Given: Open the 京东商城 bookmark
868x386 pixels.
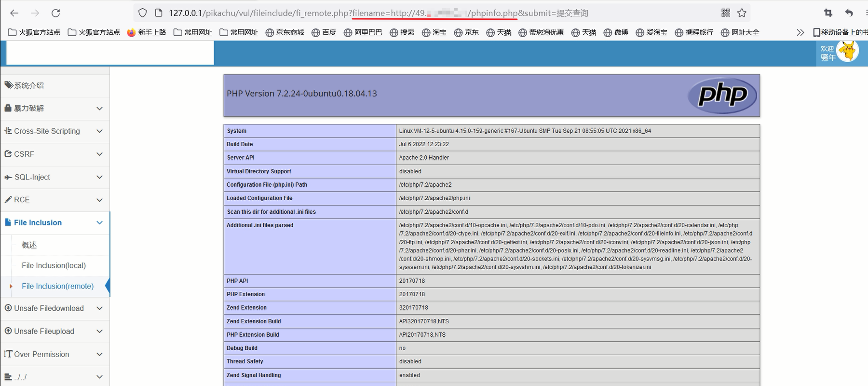Looking at the screenshot, I should point(285,32).
